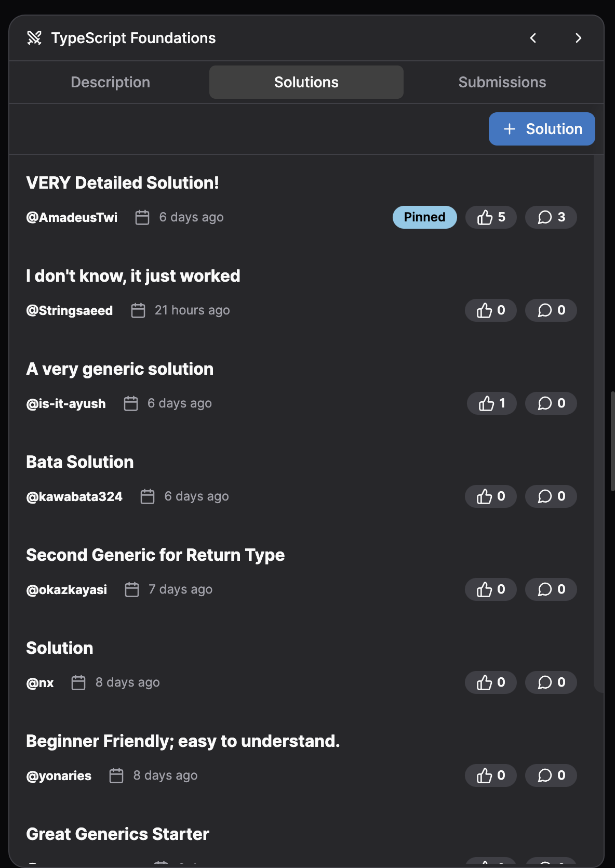Visit @Stringsaeed's profile
Viewport: 615px width, 868px height.
[x=70, y=310]
